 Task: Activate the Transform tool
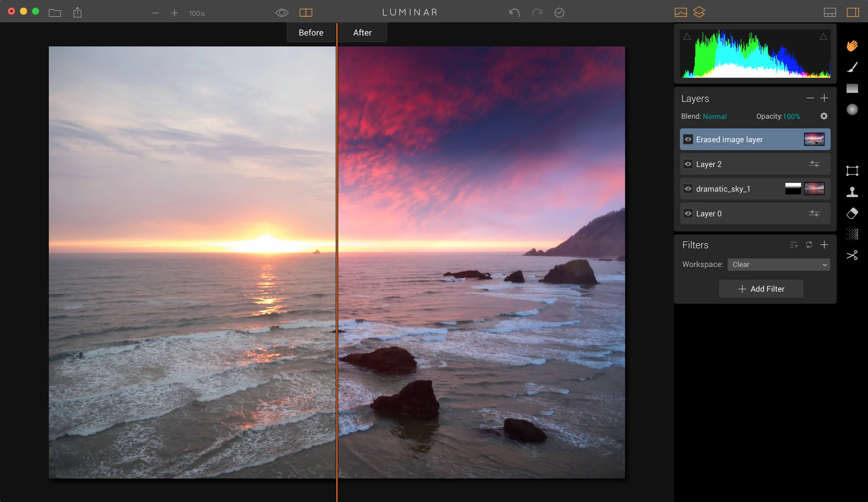tap(852, 171)
